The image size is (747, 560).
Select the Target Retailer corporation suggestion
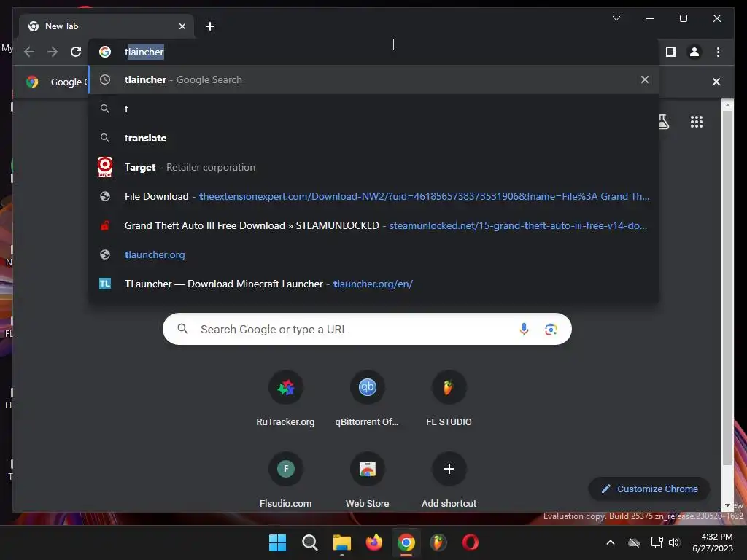374,167
